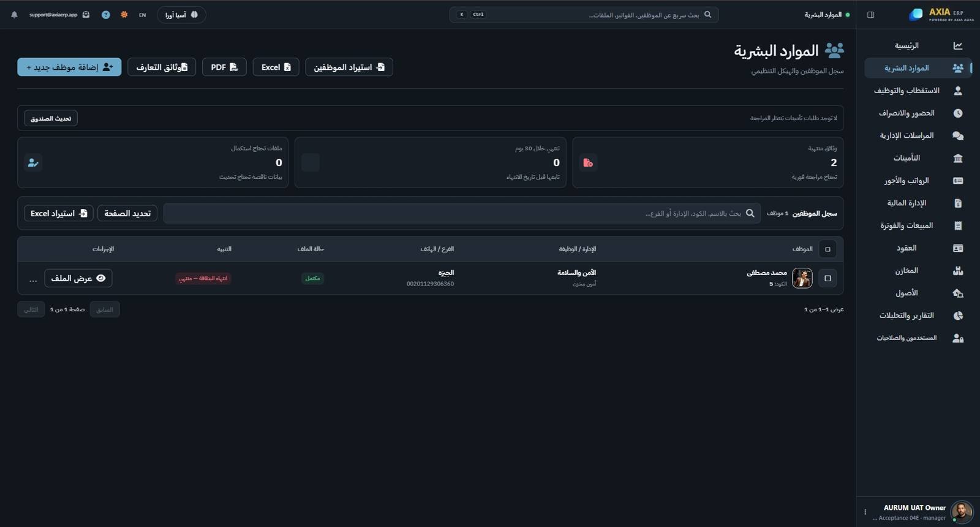This screenshot has width=980, height=527.
Task: Open المبيعات والفوترة sidebar item
Action: pyautogui.click(x=917, y=226)
